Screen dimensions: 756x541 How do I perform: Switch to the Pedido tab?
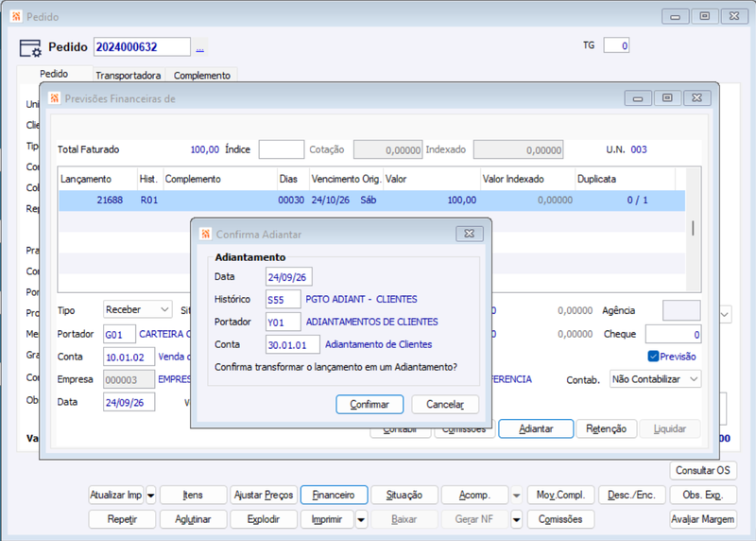click(x=54, y=74)
